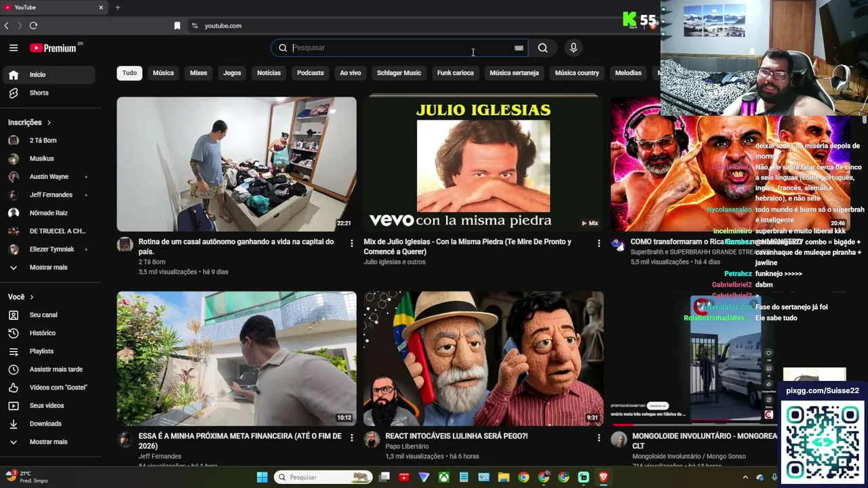The height and width of the screenshot is (488, 868).
Task: Start voice search with the microphone icon
Action: pyautogui.click(x=573, y=48)
